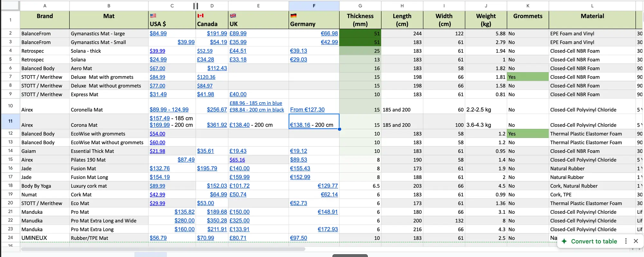The image size is (644, 257).
Task: Select the Weight (kg) header cell
Action: [x=486, y=20]
